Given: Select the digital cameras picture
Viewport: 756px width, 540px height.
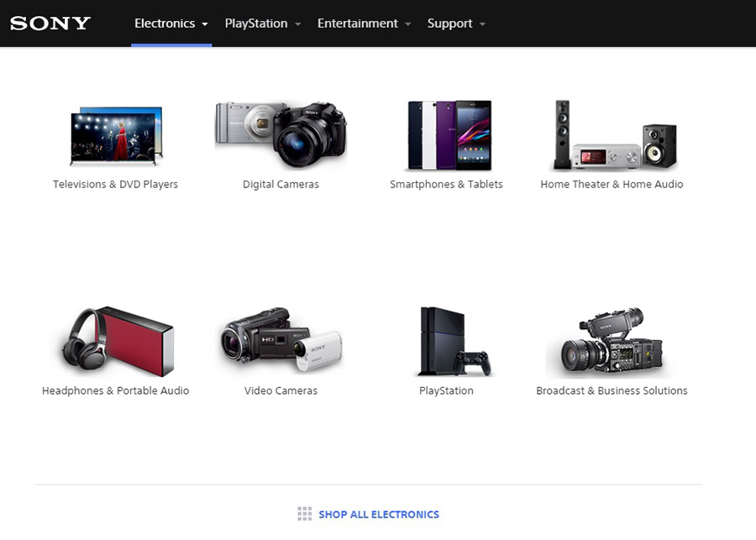Looking at the screenshot, I should pos(281,135).
